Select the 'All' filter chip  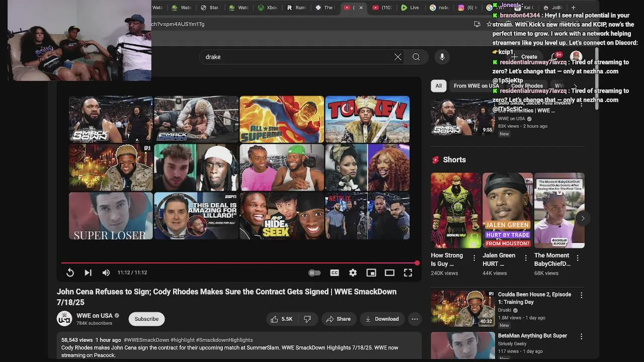439,86
